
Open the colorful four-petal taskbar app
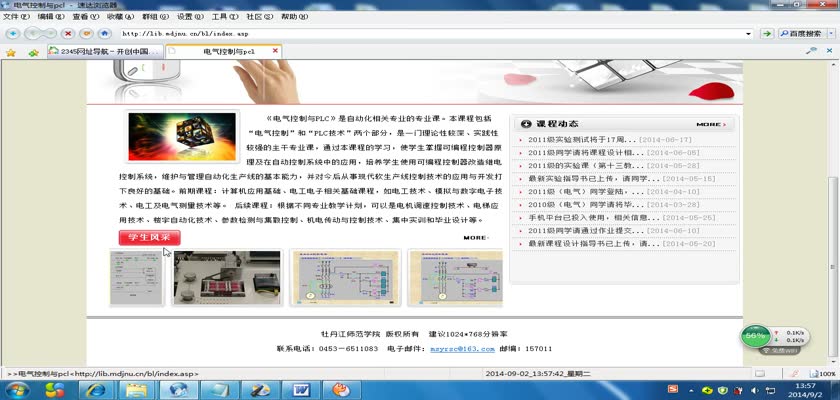pos(55,390)
